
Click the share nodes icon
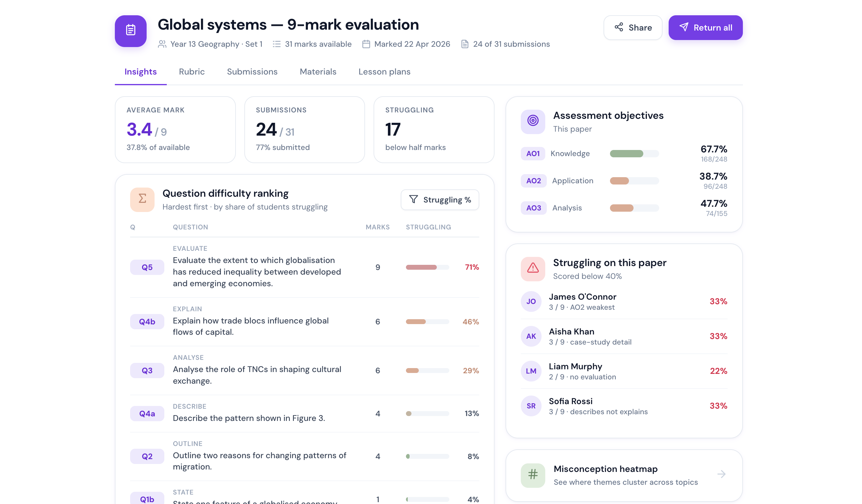(x=619, y=27)
